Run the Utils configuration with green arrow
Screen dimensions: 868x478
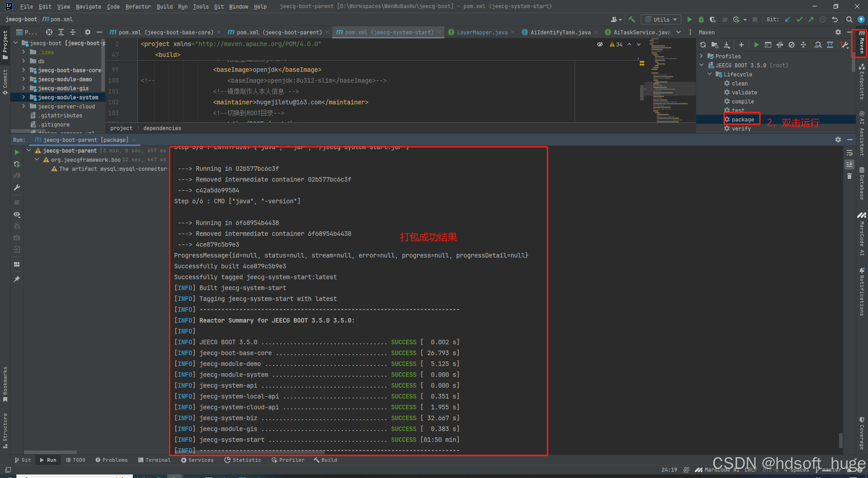pyautogui.click(x=689, y=19)
